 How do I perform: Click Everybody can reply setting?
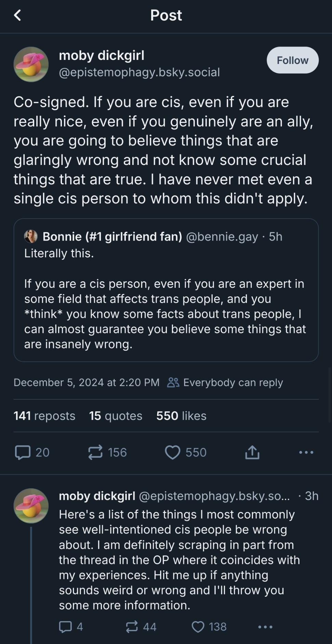(x=226, y=382)
